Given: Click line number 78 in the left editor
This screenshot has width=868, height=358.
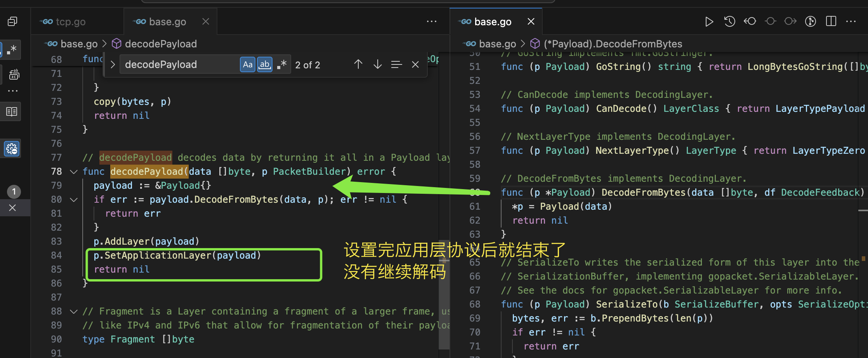Looking at the screenshot, I should click(56, 172).
